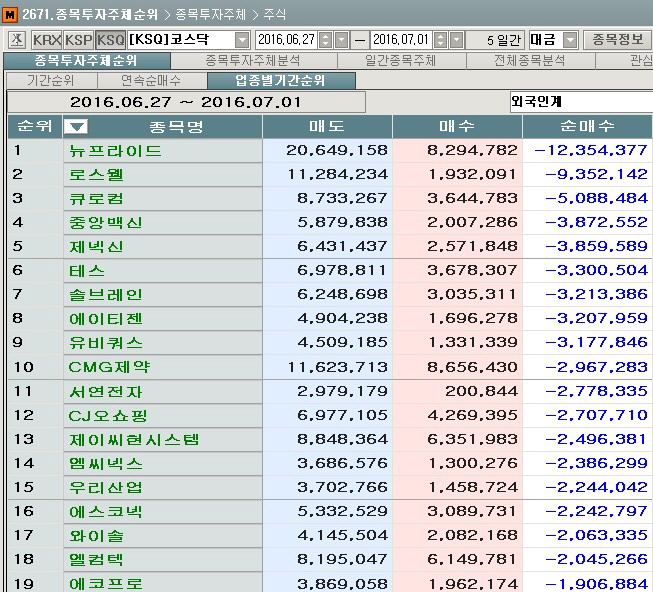
Task: Select the 기간순위 sub-tab
Action: point(51,80)
